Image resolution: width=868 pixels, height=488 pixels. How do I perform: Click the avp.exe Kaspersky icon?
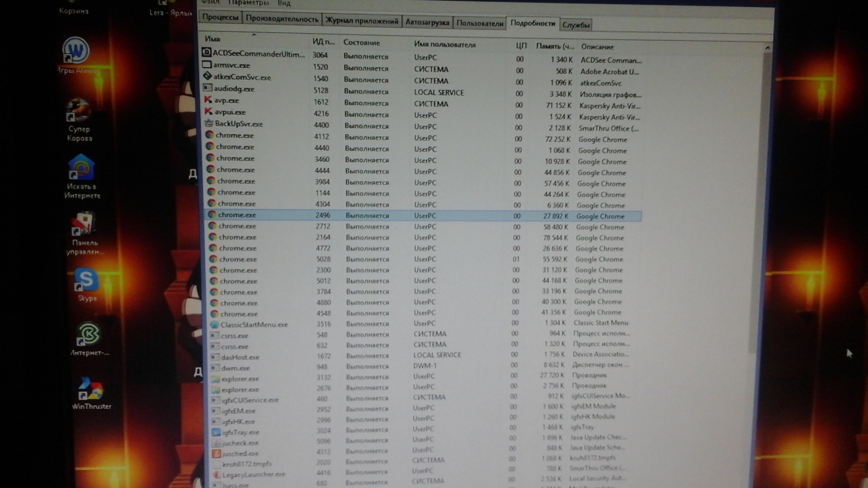pyautogui.click(x=208, y=100)
